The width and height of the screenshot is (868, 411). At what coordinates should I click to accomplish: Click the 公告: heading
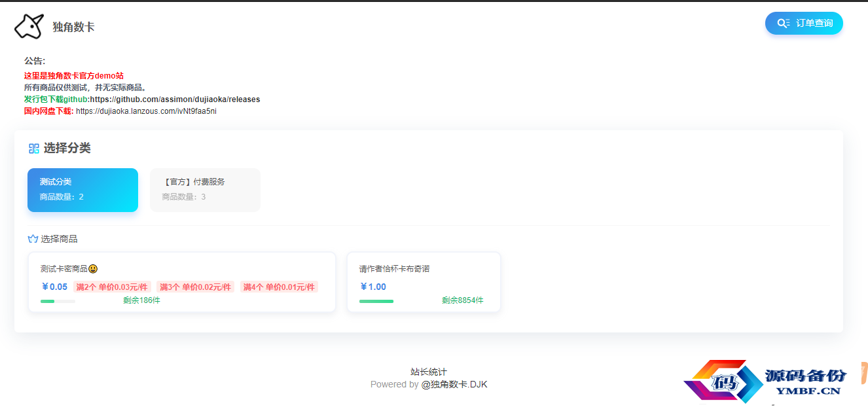35,61
